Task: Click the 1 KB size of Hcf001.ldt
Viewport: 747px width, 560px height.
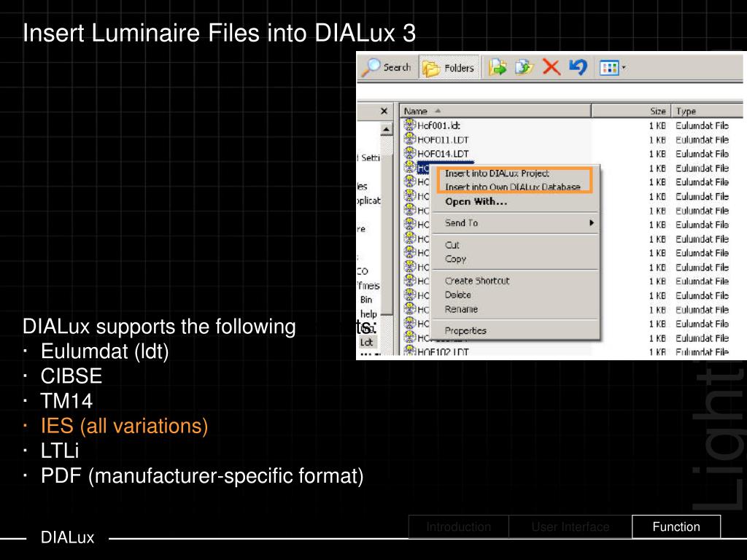Action: (x=657, y=125)
